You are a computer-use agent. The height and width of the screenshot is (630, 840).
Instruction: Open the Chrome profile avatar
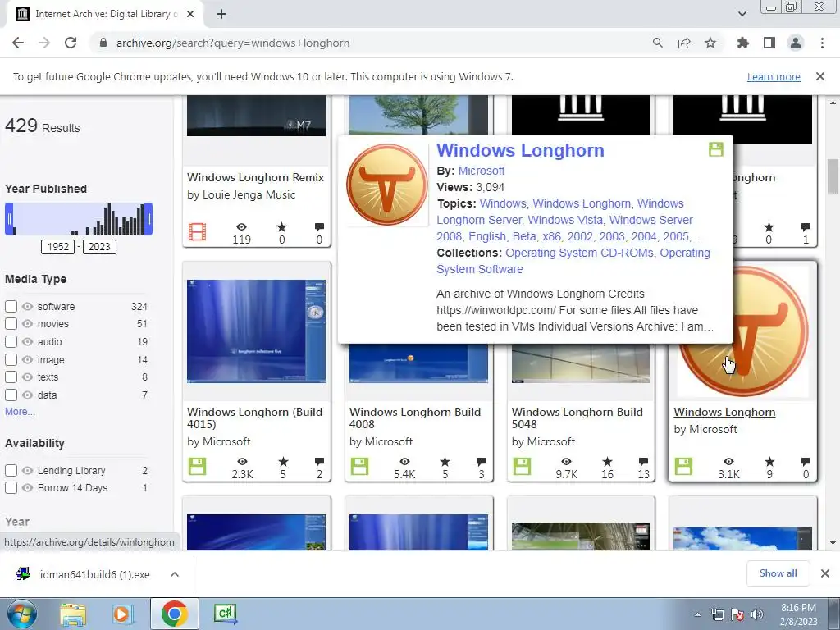pyautogui.click(x=796, y=43)
